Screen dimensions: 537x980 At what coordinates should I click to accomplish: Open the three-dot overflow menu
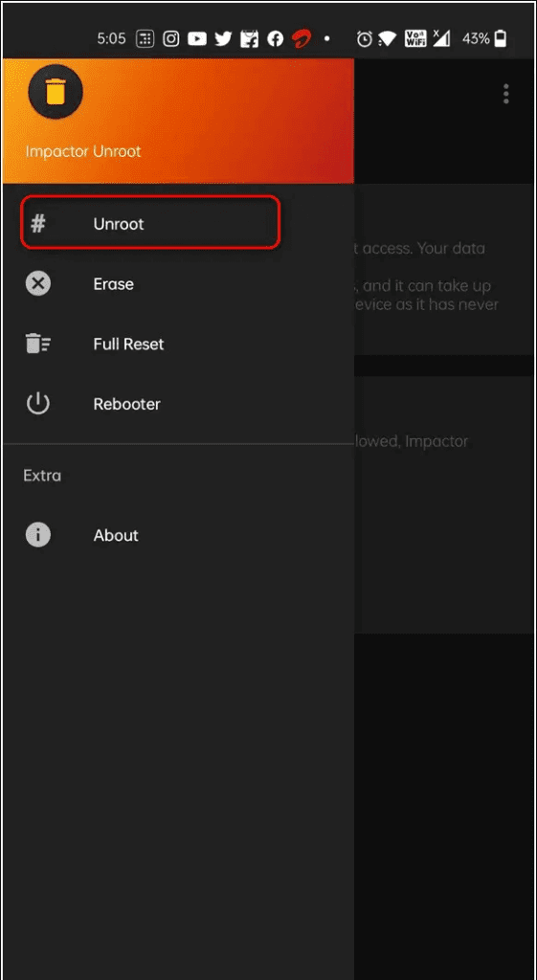505,94
